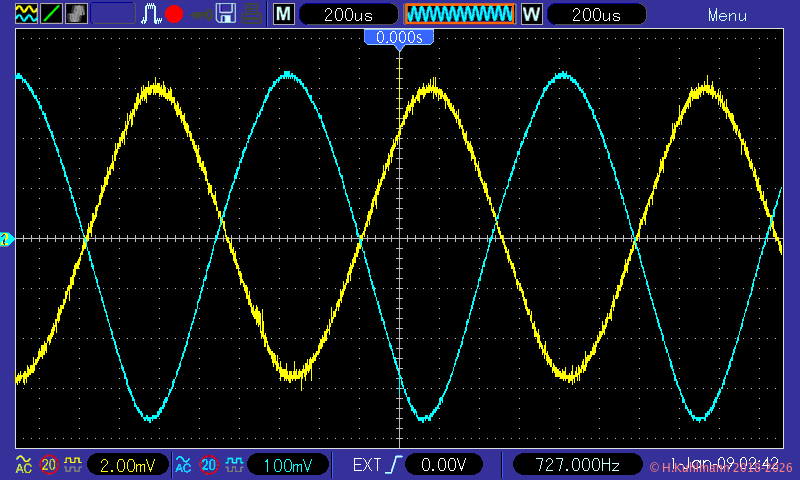Image resolution: width=800 pixels, height=480 pixels.
Task: Click the key lock icon
Action: pyautogui.click(x=201, y=15)
